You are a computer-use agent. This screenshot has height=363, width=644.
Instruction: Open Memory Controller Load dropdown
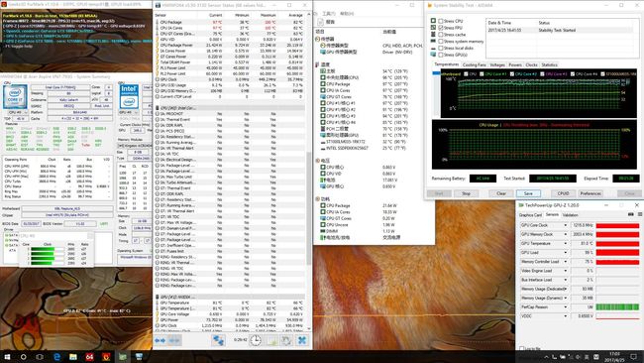565,262
